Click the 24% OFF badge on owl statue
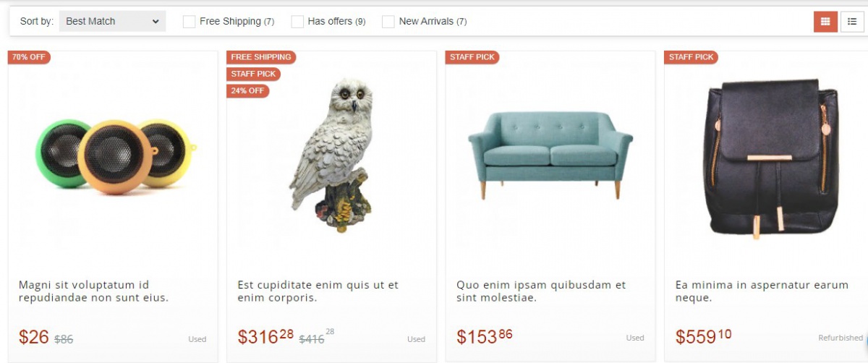Viewport: 868px width, 363px height. click(x=247, y=91)
